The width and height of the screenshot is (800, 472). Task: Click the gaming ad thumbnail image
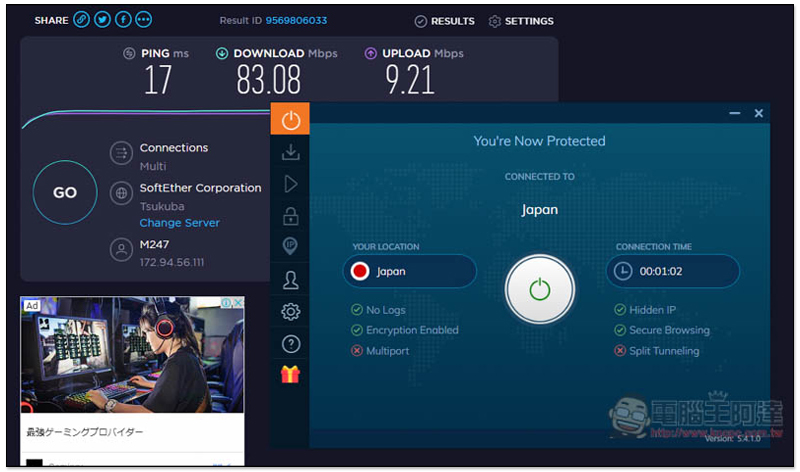coord(132,355)
